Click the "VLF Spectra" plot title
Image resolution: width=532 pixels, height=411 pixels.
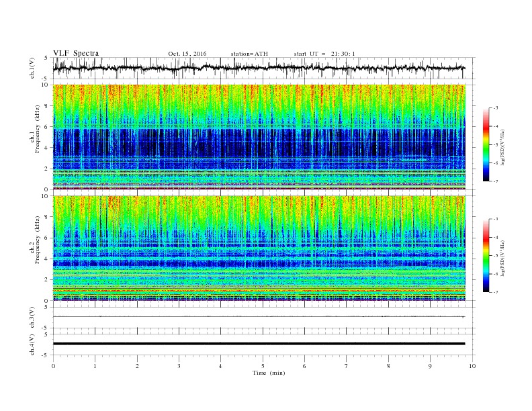pyautogui.click(x=76, y=53)
